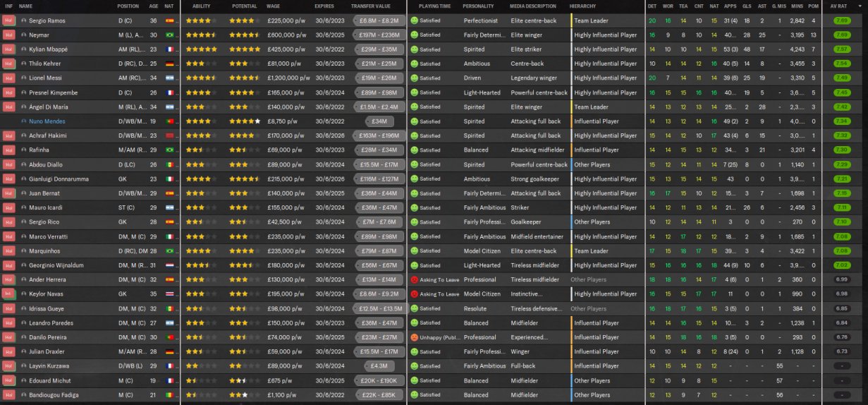Click Edouard Michut's £675 p/w wage

click(x=280, y=380)
